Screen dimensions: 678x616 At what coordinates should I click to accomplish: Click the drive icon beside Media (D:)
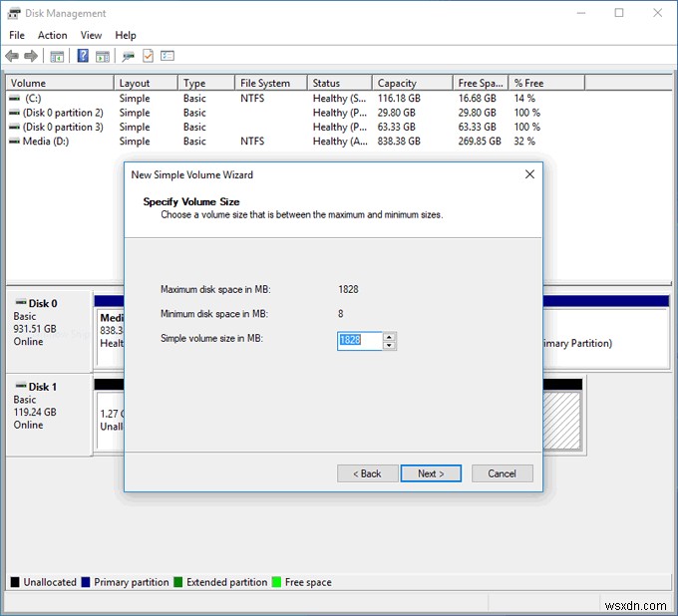(x=14, y=141)
